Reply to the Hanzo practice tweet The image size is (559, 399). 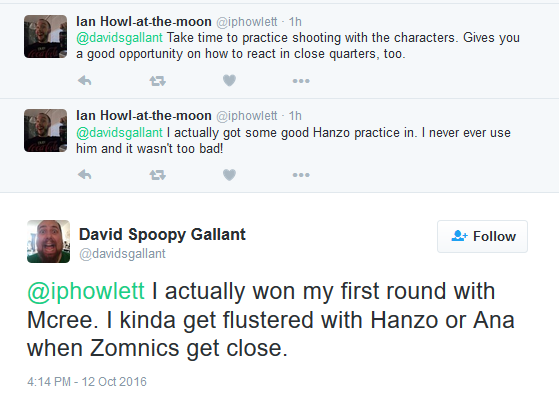click(84, 175)
